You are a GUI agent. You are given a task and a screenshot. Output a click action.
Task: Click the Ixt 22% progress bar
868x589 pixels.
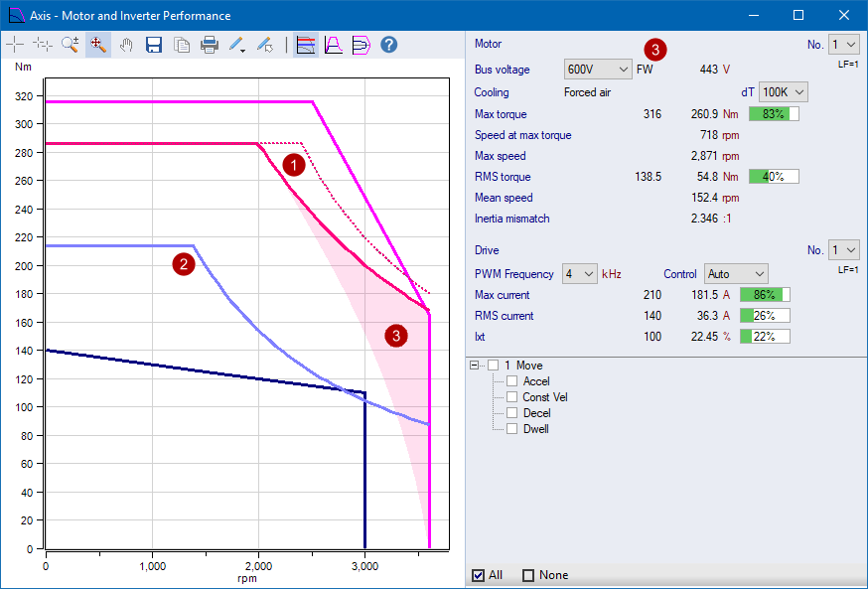pyautogui.click(x=765, y=337)
